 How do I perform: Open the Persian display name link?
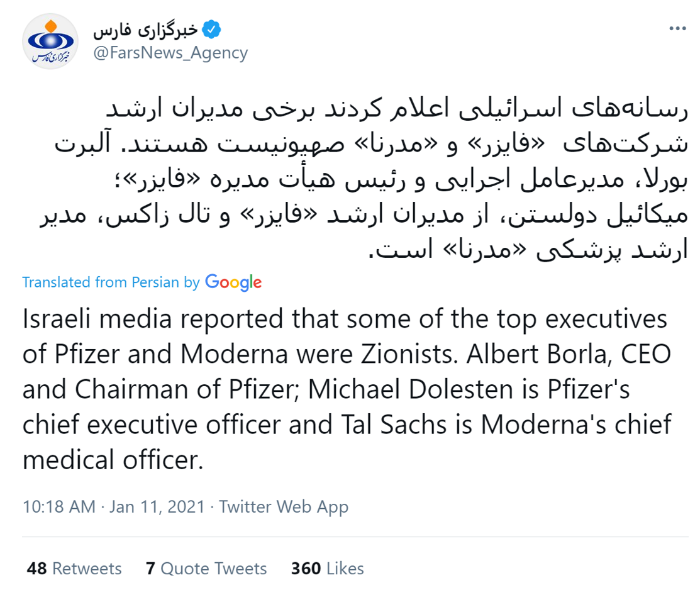pos(145,30)
